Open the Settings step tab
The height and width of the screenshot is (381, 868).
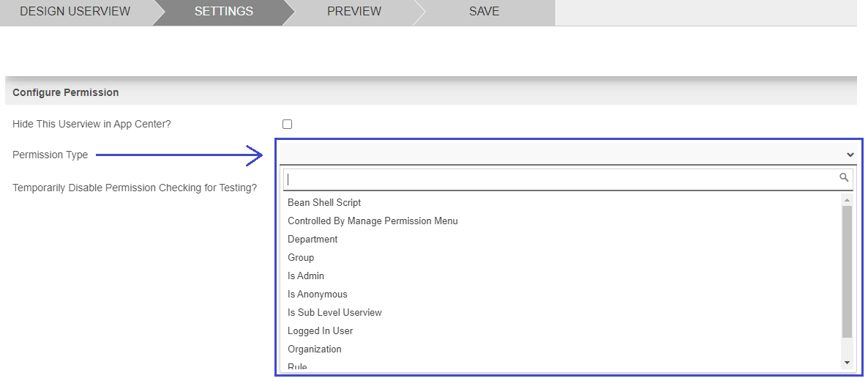(223, 12)
